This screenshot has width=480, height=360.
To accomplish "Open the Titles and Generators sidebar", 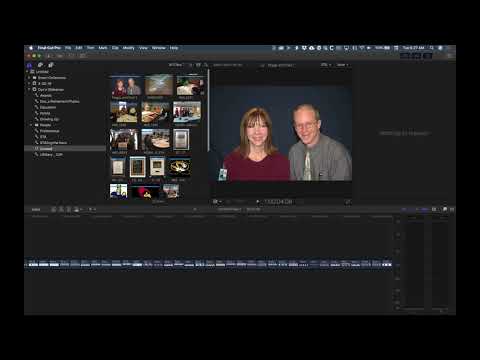I will point(51,65).
